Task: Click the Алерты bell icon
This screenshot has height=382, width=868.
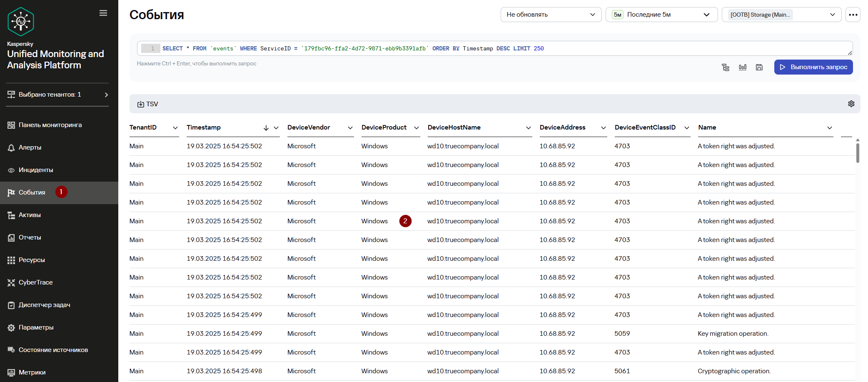Action: pyautogui.click(x=11, y=148)
